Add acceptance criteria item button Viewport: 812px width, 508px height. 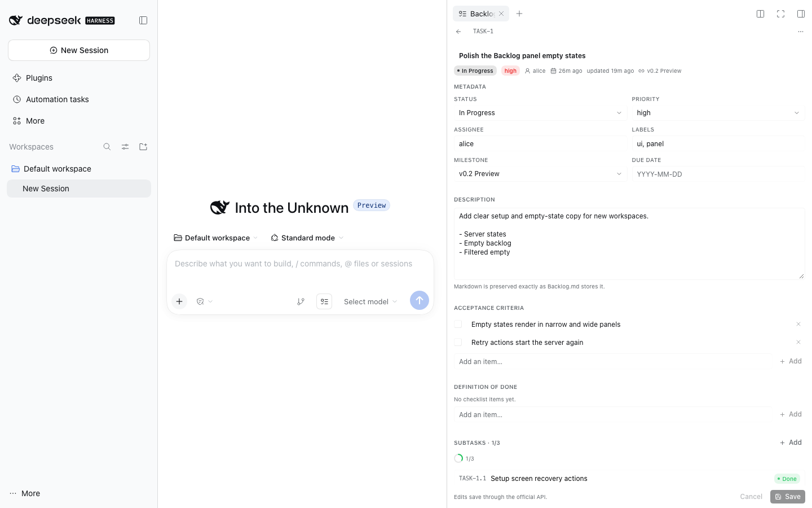791,361
